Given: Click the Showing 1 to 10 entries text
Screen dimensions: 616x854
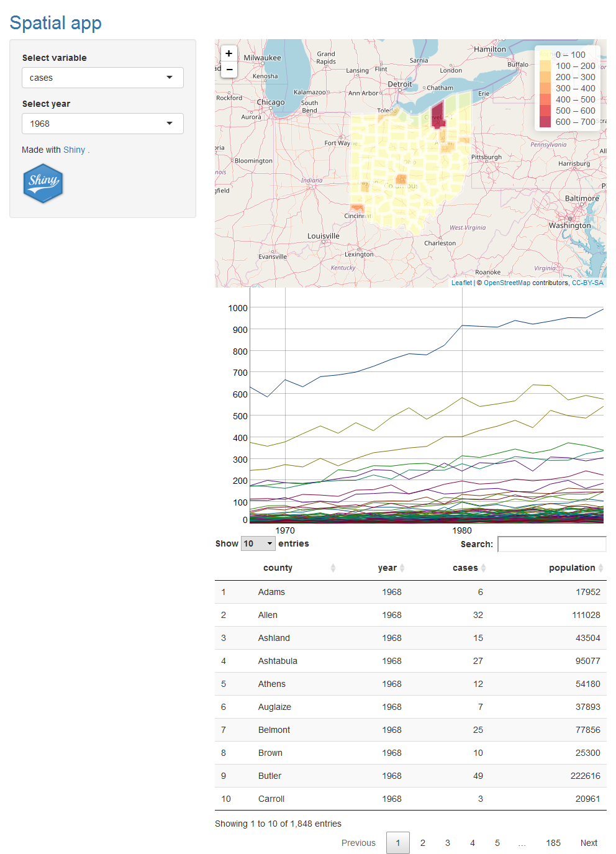Looking at the screenshot, I should pos(278,824).
